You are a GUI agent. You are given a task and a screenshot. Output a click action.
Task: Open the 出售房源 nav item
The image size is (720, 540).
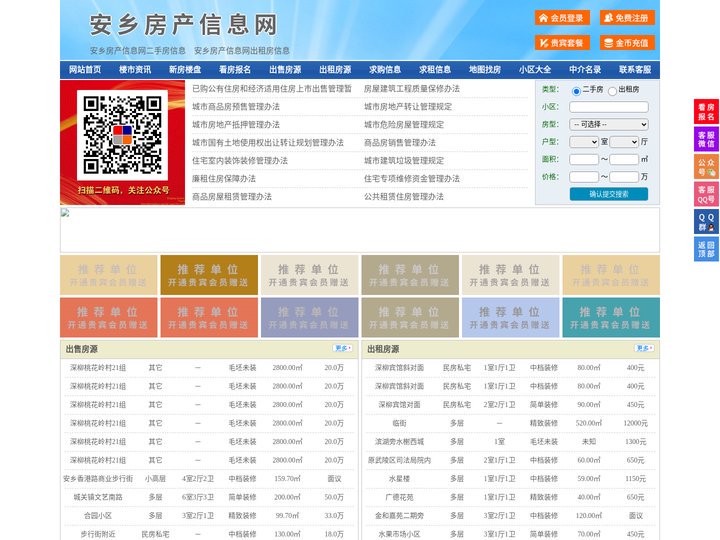[x=285, y=70]
